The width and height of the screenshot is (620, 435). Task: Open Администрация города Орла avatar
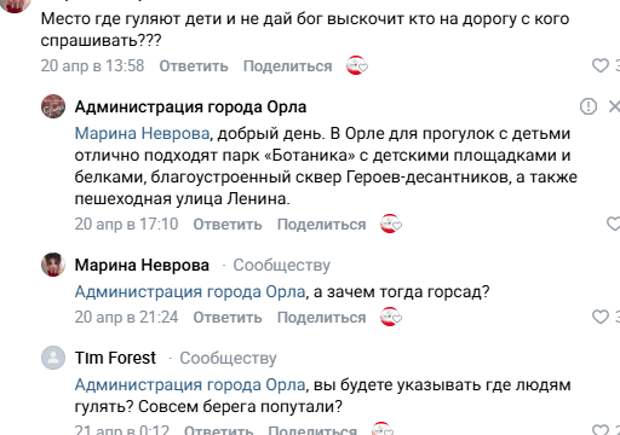click(53, 107)
